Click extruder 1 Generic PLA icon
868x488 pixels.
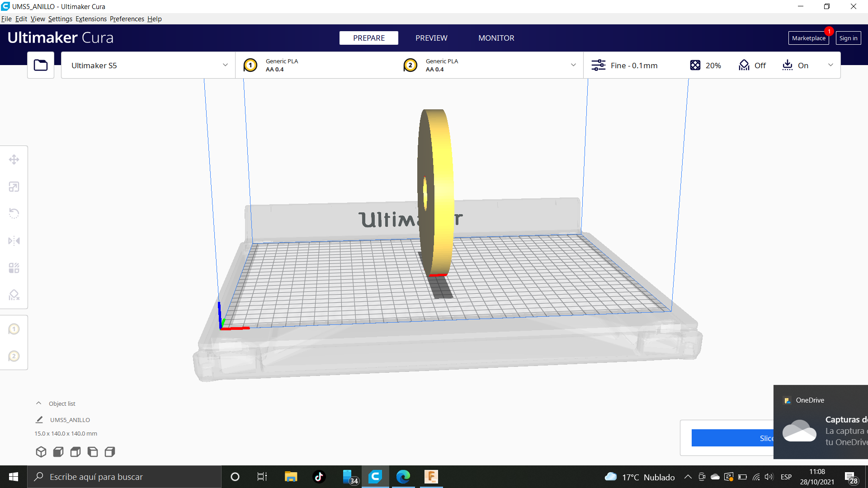250,65
